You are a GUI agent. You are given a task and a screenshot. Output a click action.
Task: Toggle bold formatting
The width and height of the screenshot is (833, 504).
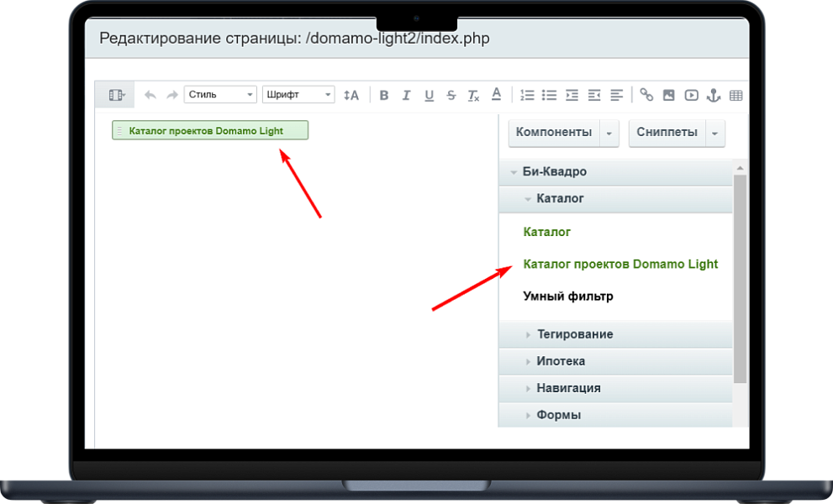[384, 95]
